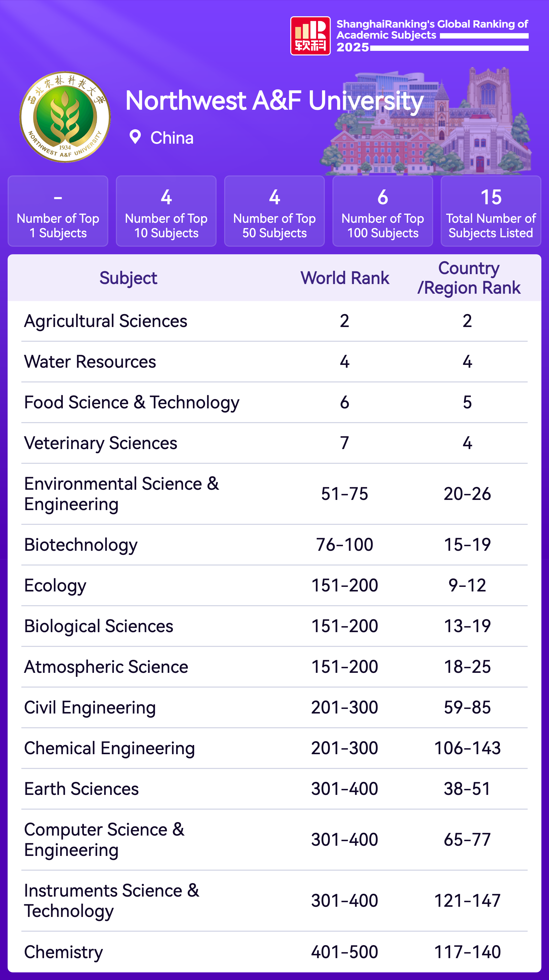The width and height of the screenshot is (549, 980).
Task: Click the Subject column header
Action: point(128,278)
